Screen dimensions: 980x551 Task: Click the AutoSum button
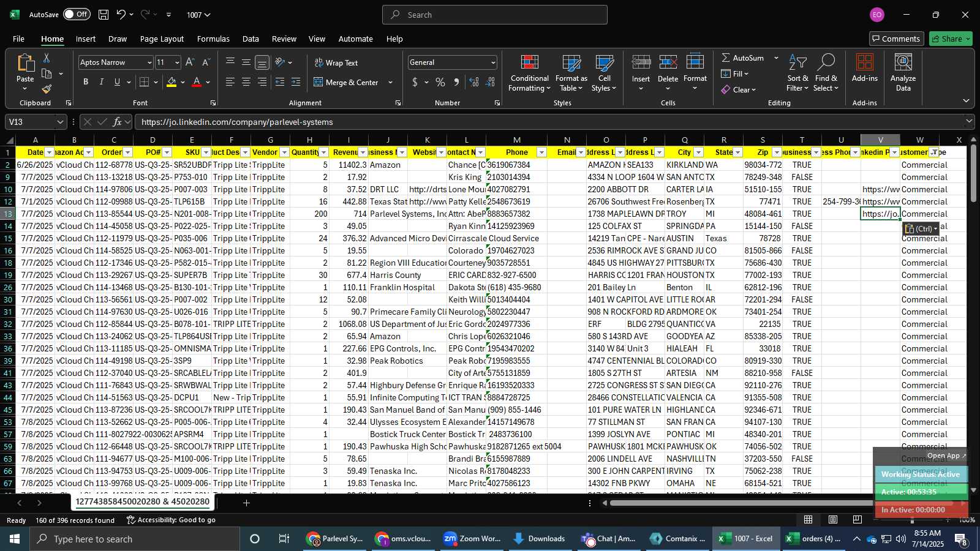(x=742, y=58)
